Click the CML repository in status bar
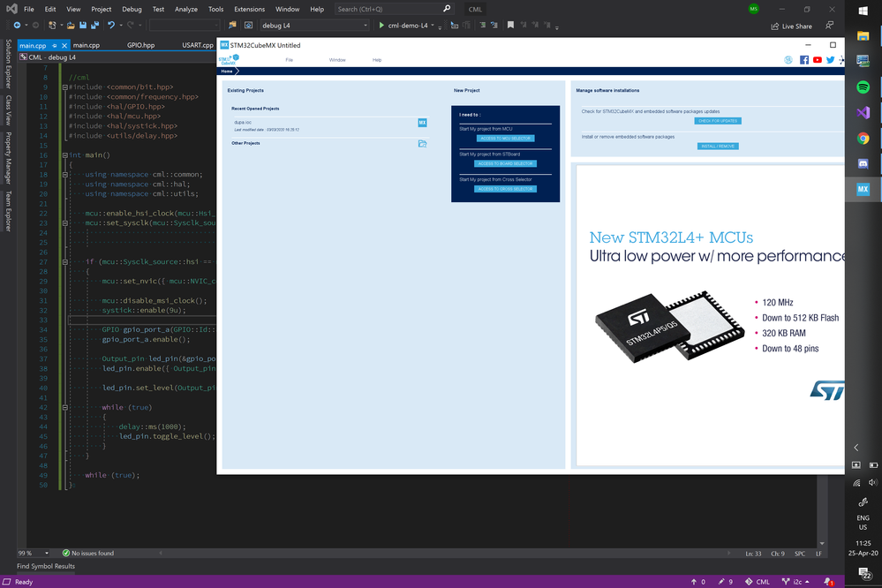Screen dimensions: 882x588 point(758,582)
